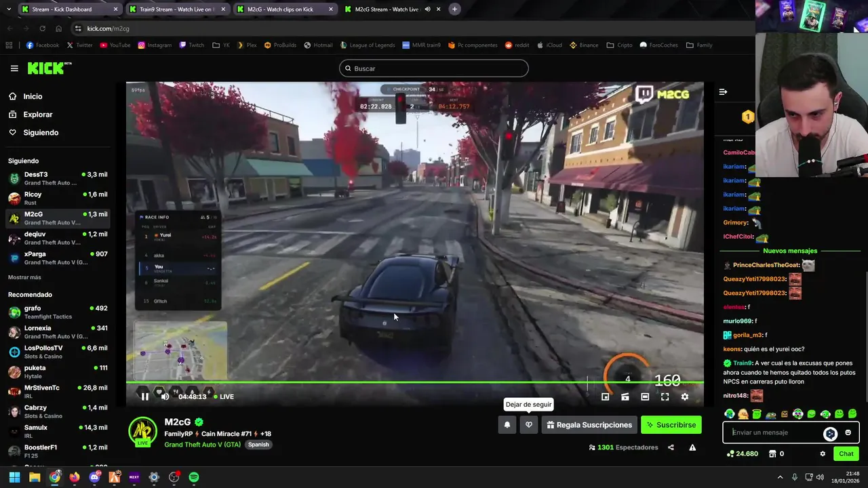Open the M2cG channel avatar
Screen dimensions: 868x488
click(x=143, y=432)
